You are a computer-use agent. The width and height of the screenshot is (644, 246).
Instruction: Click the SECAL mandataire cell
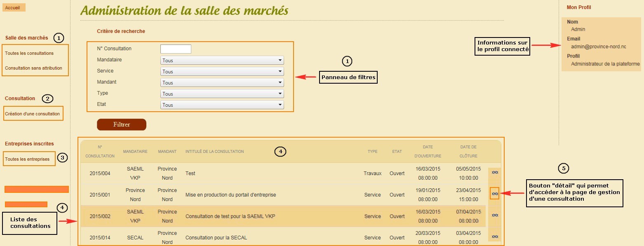coord(135,238)
